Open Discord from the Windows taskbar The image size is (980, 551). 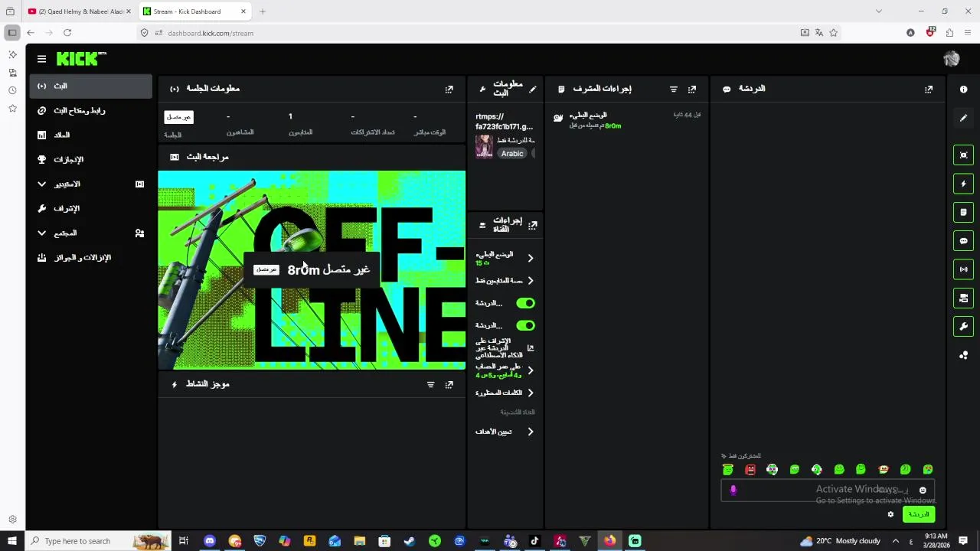click(x=209, y=541)
